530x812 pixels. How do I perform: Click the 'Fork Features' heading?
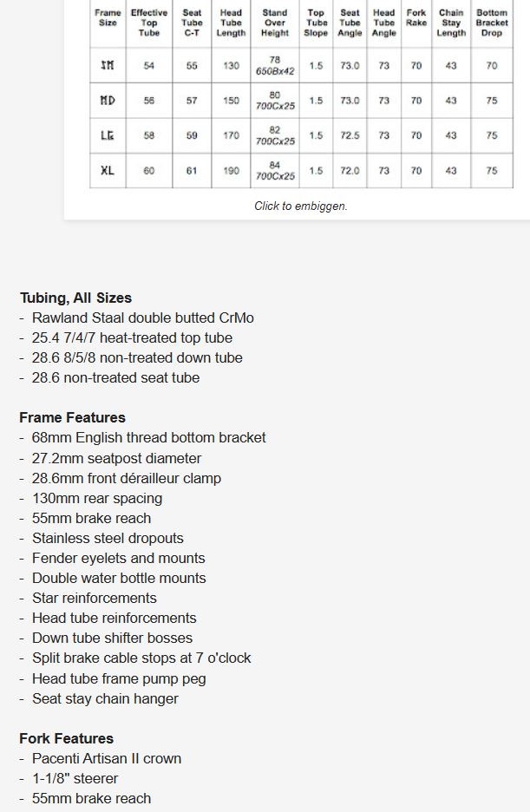66,738
